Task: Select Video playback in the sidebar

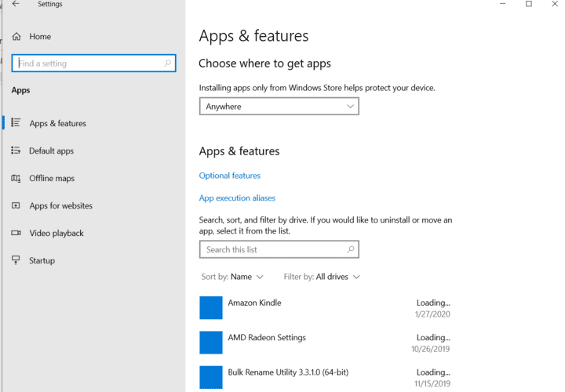Action: [56, 233]
